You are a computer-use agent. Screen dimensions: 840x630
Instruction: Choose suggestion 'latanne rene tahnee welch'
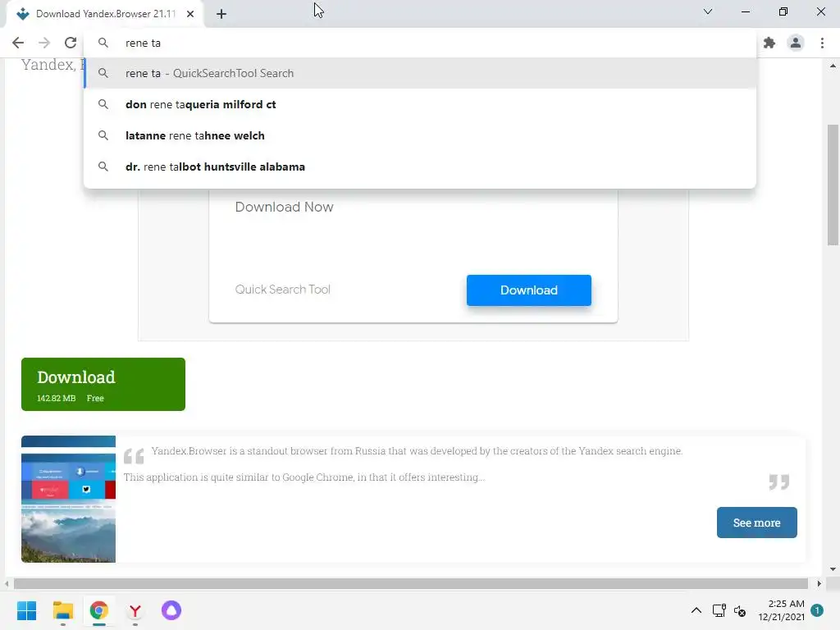(x=420, y=135)
